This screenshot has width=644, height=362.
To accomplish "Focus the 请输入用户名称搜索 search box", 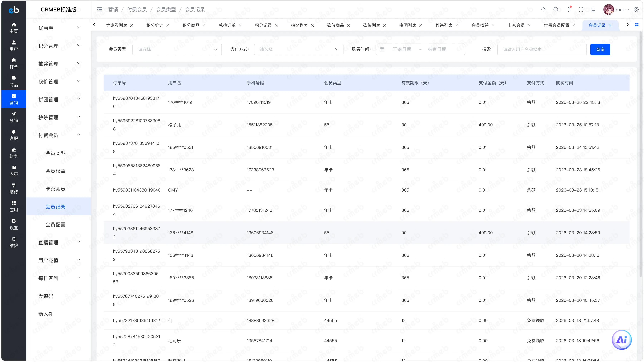I will [542, 49].
